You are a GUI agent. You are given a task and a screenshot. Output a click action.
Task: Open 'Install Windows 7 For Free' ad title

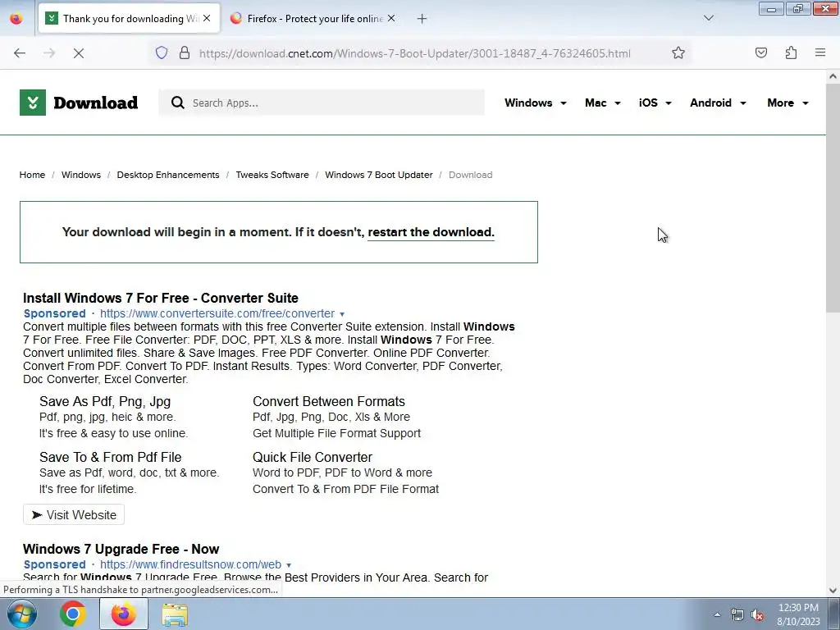click(x=161, y=298)
